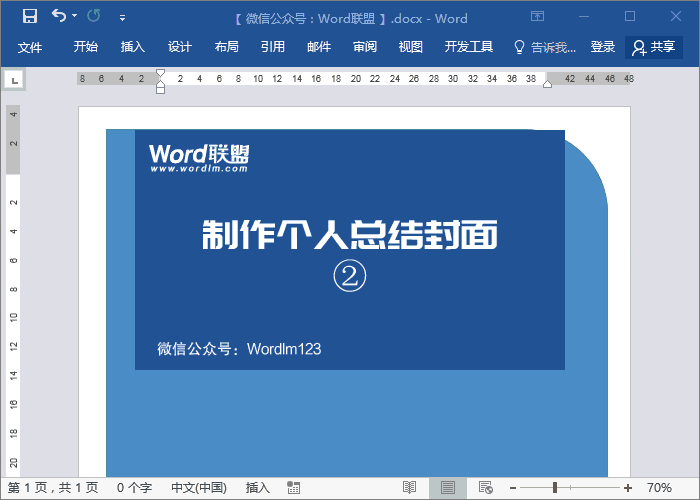Click the zoom slider handle

click(555, 488)
